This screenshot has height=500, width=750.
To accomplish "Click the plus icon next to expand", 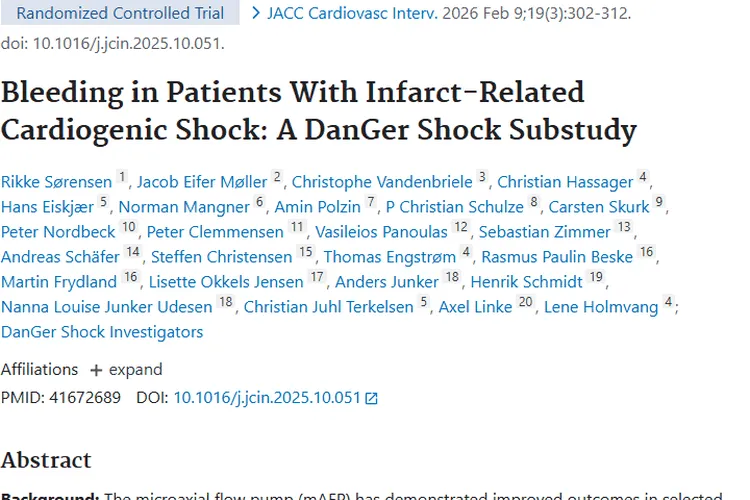I will coord(96,370).
